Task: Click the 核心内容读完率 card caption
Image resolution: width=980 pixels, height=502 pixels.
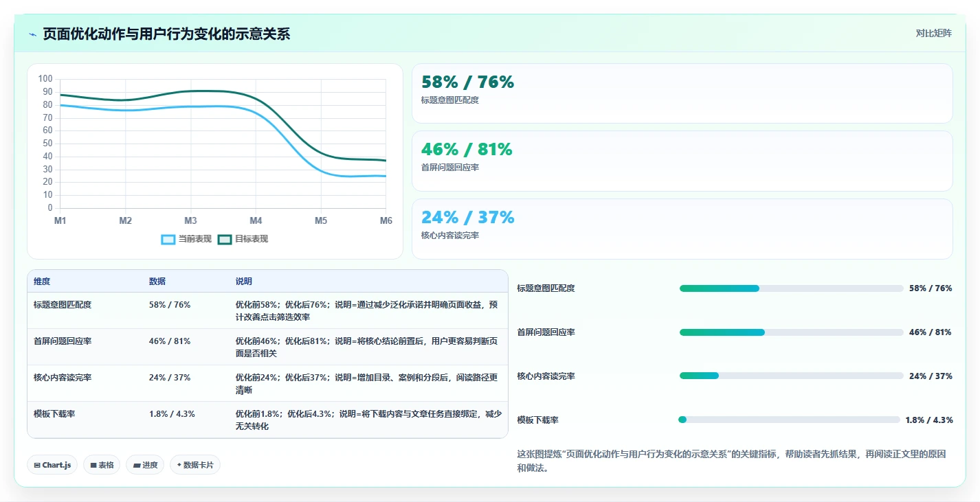Action: (x=450, y=236)
